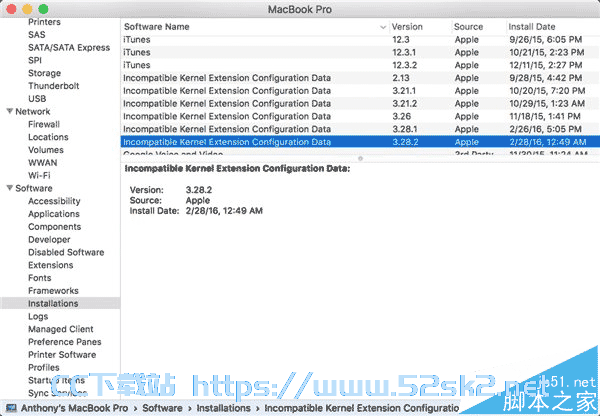Select WWAN under Network
Image resolution: width=600 pixels, height=416 pixels.
coord(42,162)
